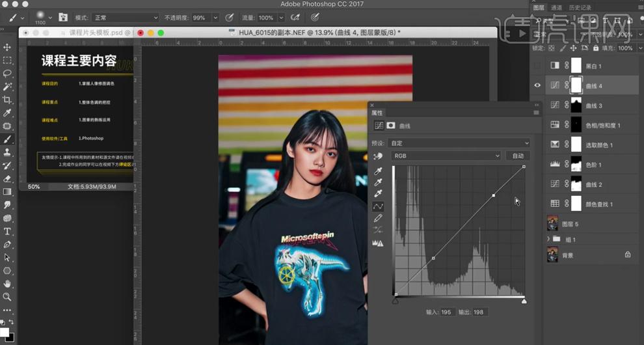Image resolution: width=644 pixels, height=345 pixels.
Task: Toggle lock all padlock in Layers panel
Action: pos(595,48)
